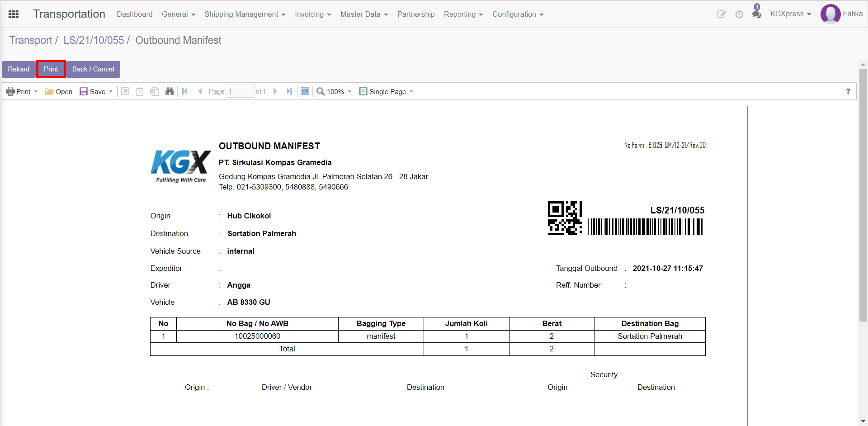Open the chat messages icon
868x426 pixels.
(x=756, y=14)
